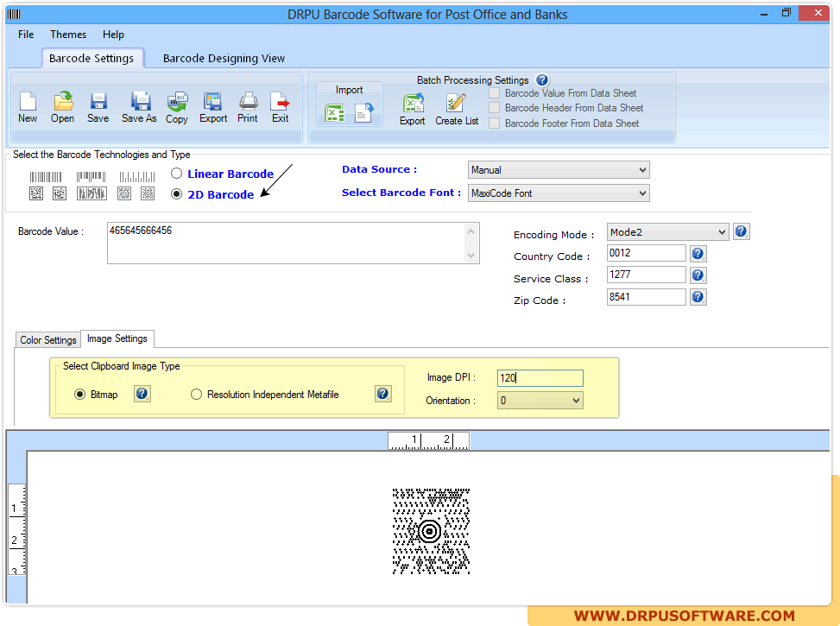This screenshot has width=840, height=626.
Task: Switch to Barcode Settings tab
Action: 92,58
